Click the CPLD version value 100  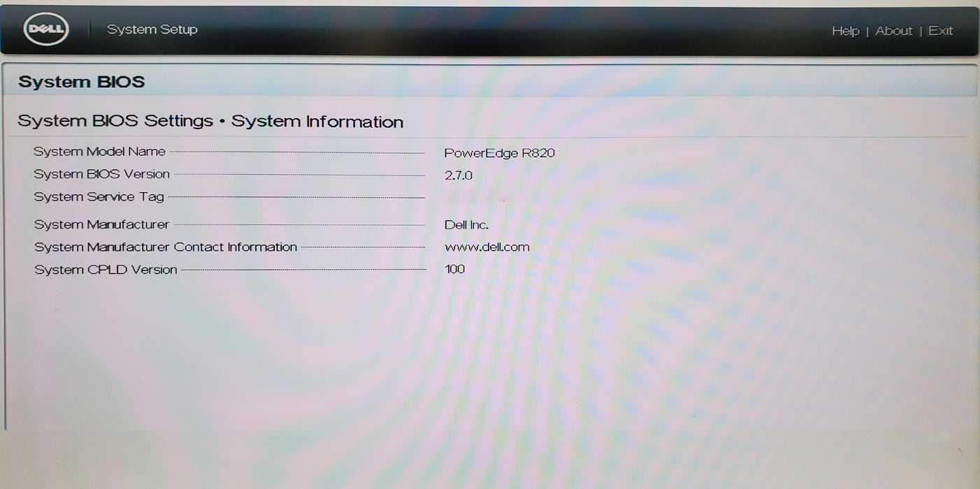tap(455, 269)
